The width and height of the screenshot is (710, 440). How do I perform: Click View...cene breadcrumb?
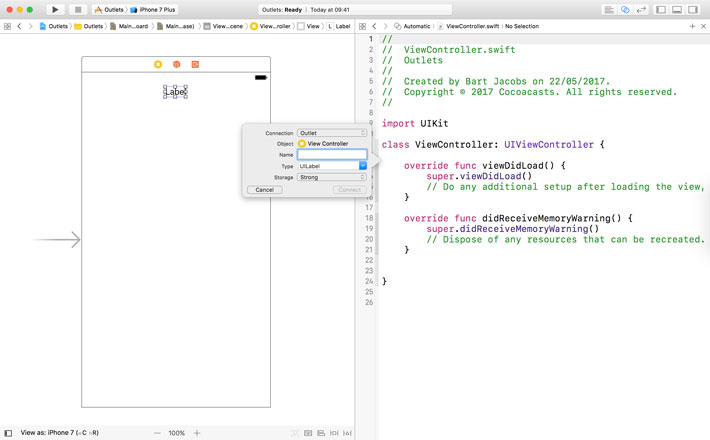pyautogui.click(x=223, y=26)
